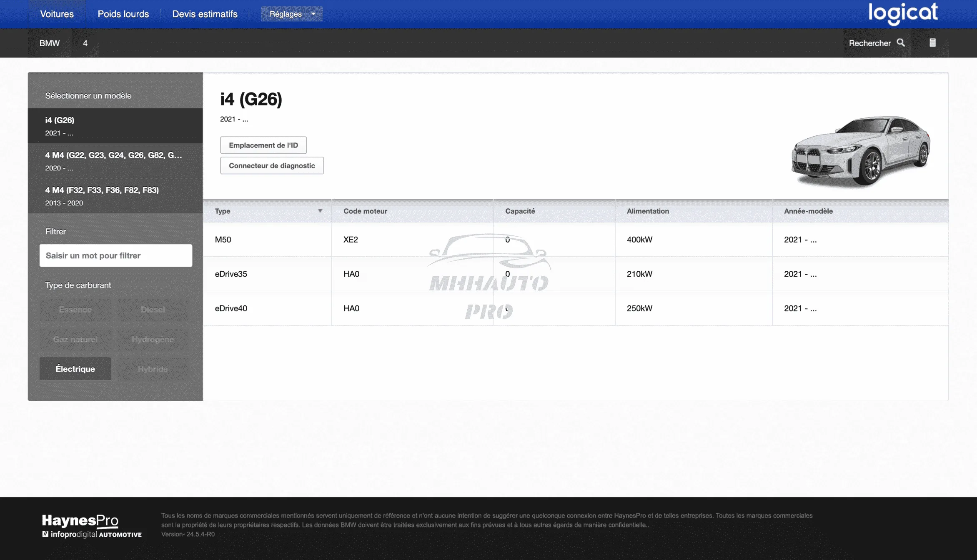
Task: Click Emplacement de l'ID button
Action: click(263, 145)
